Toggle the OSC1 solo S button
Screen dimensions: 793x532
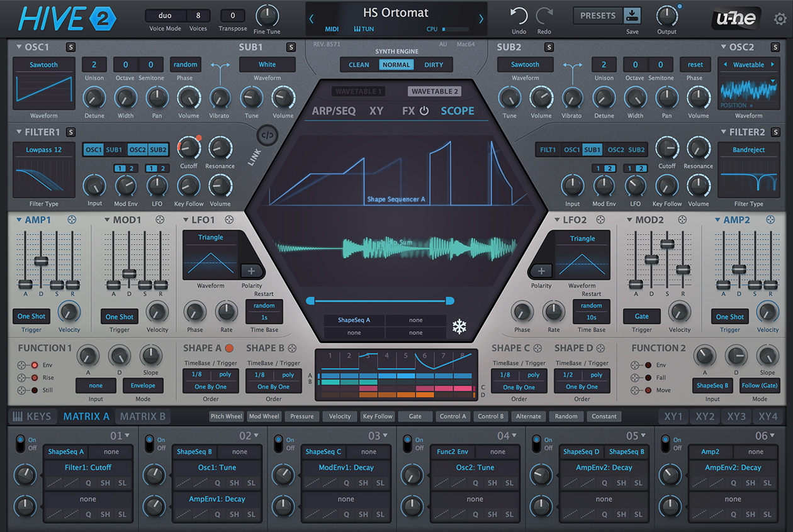70,47
